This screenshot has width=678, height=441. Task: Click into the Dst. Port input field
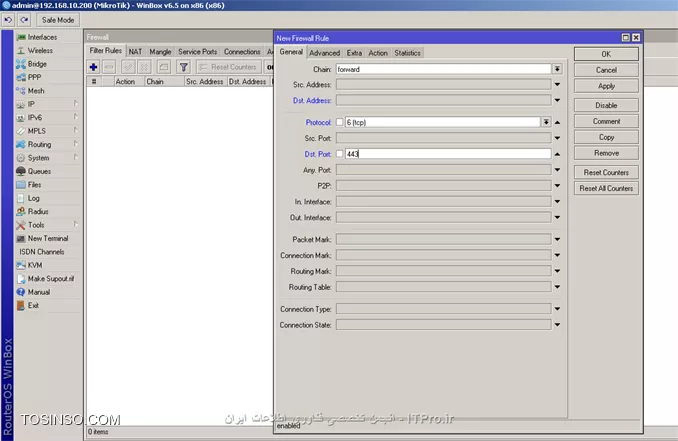point(448,154)
